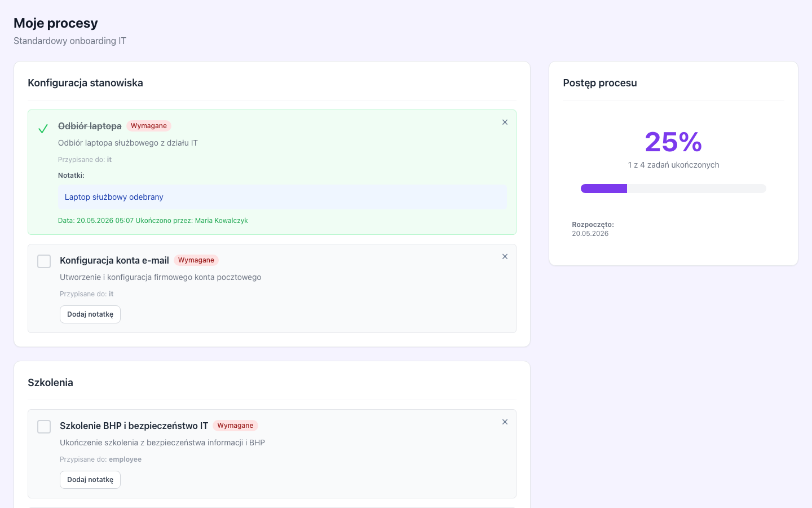Click 'Przypisane do: it' under Konfiguracja konta e-mail
The image size is (812, 508).
(x=87, y=294)
